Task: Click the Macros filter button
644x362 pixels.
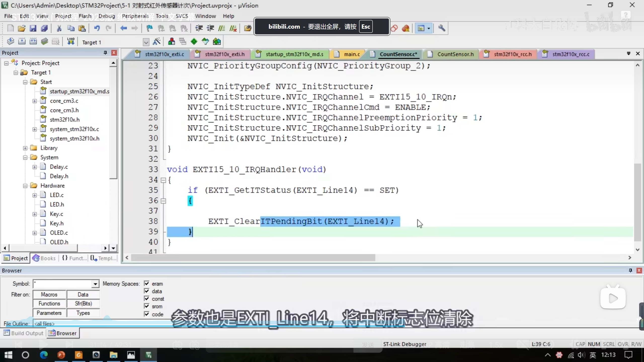Action: (x=49, y=294)
